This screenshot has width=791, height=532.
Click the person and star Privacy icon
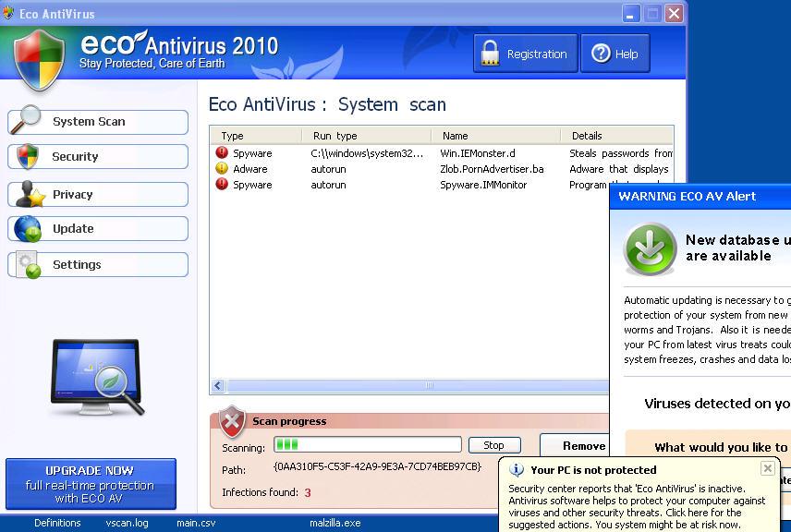tap(30, 194)
